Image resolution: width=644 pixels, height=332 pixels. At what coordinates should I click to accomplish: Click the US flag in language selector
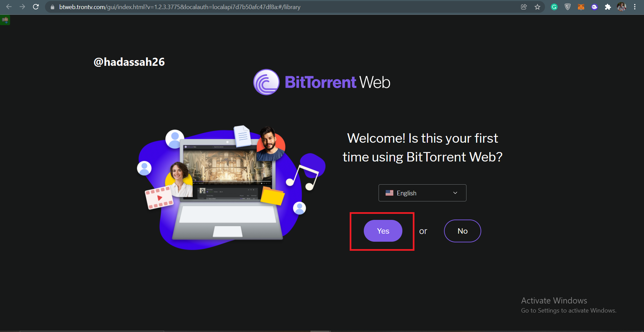(389, 193)
